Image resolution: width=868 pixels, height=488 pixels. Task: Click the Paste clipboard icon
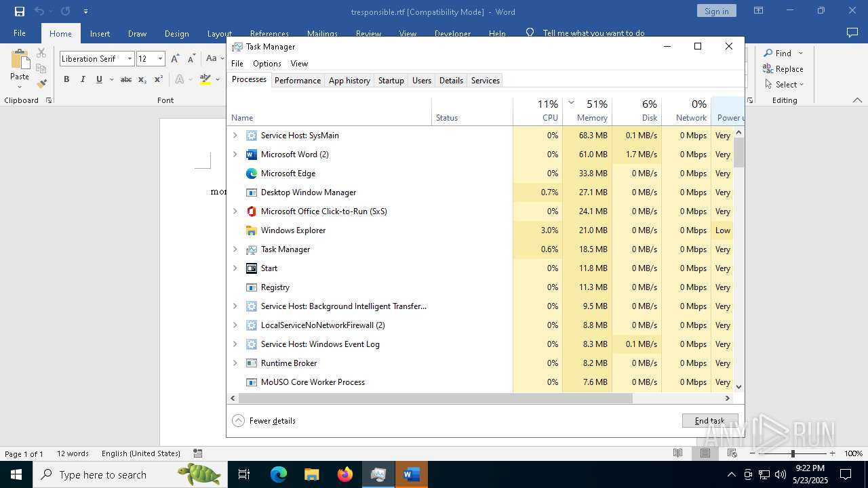[x=20, y=60]
